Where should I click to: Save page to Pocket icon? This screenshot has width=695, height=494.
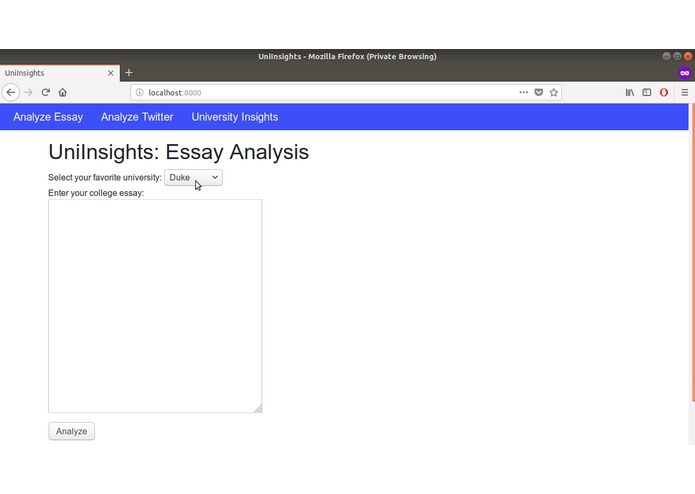(x=539, y=93)
